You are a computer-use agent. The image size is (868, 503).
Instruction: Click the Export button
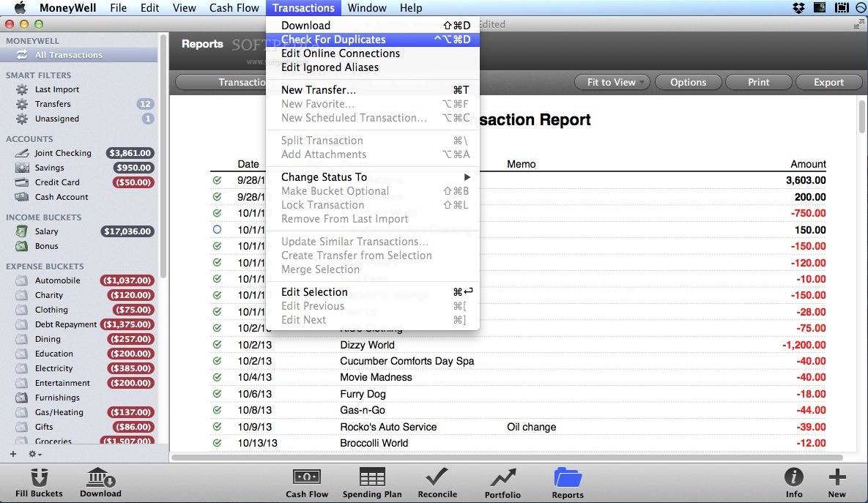pyautogui.click(x=828, y=82)
